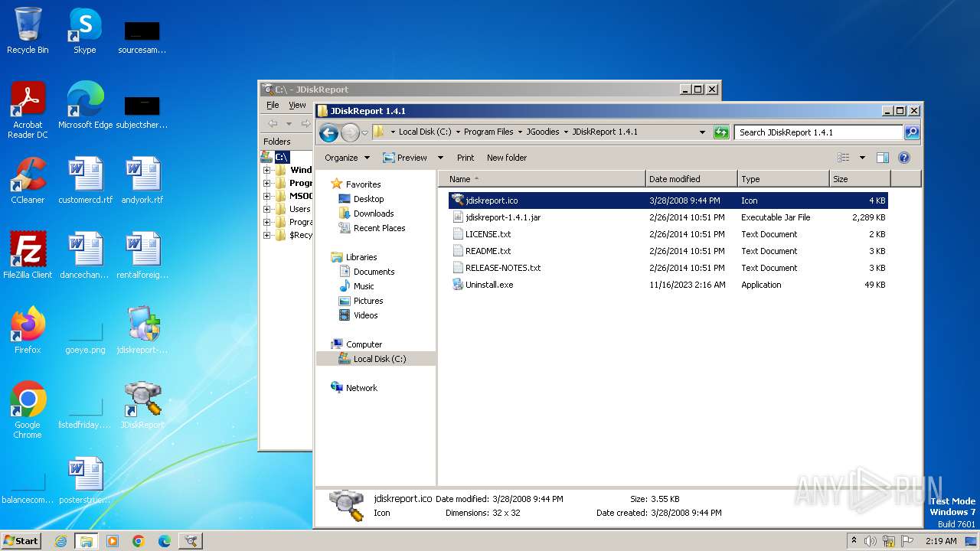The width and height of the screenshot is (980, 551).
Task: Sort files by the Type column header
Action: coord(784,179)
